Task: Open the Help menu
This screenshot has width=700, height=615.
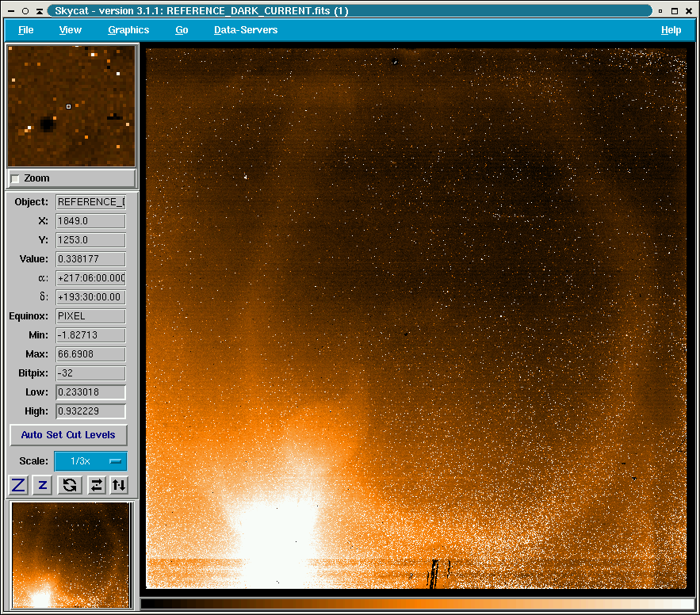Action: [671, 30]
